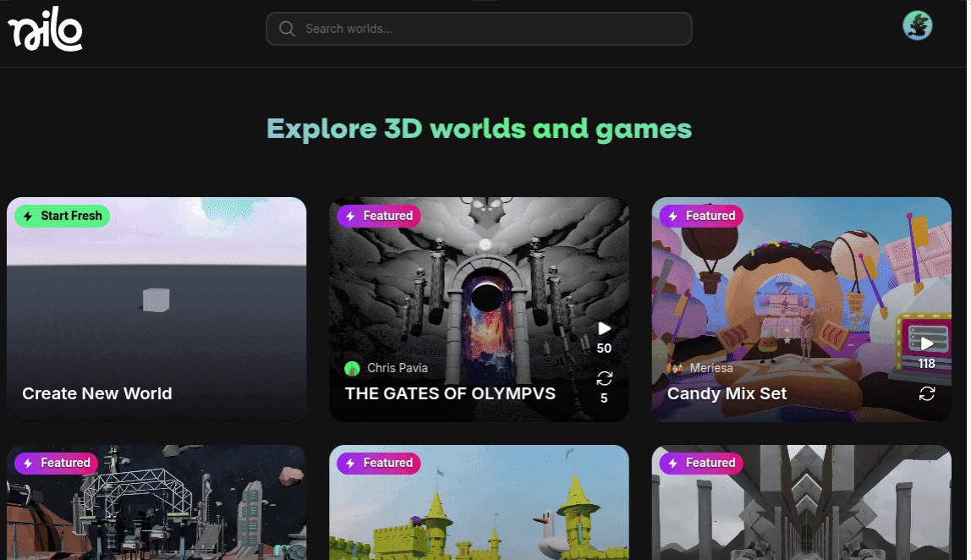This screenshot has width=971, height=560.
Task: Focus the Search worlds input field
Action: [x=479, y=29]
